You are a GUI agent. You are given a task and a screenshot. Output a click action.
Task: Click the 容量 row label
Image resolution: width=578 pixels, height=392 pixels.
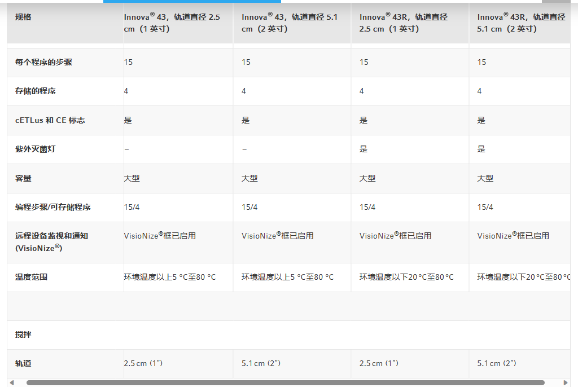coord(23,178)
